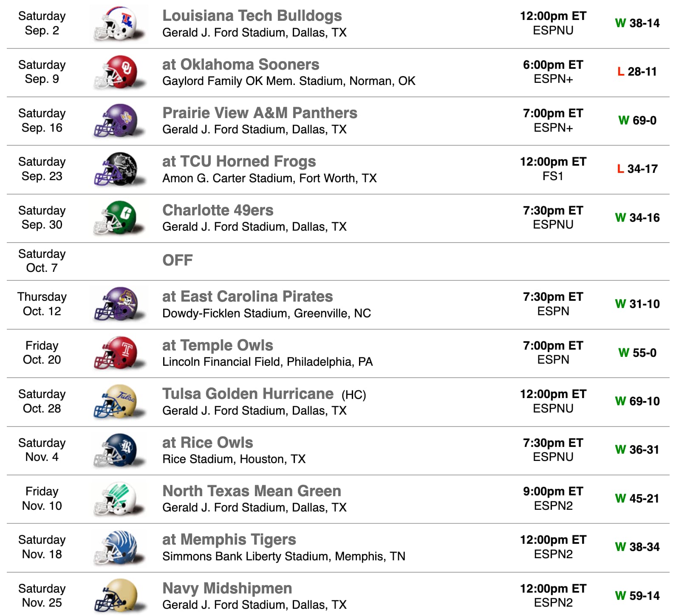Click the East Carolina Pirates helmet icon
Image resolution: width=673 pixels, height=616 pixels.
[119, 304]
